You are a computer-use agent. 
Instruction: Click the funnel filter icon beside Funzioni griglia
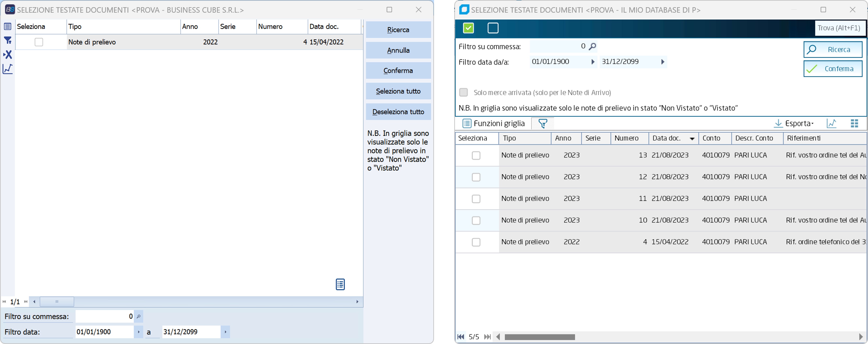542,123
